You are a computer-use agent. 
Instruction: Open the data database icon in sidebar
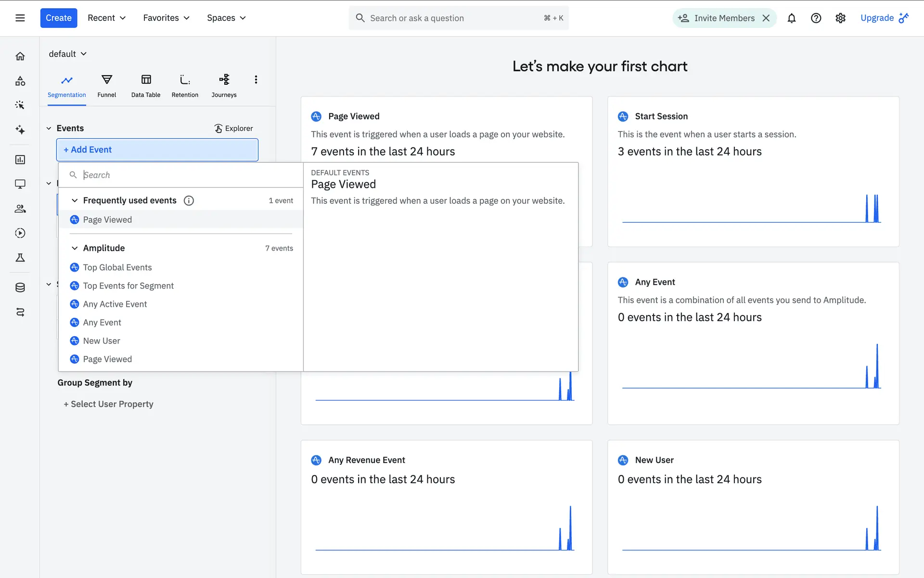tap(20, 288)
